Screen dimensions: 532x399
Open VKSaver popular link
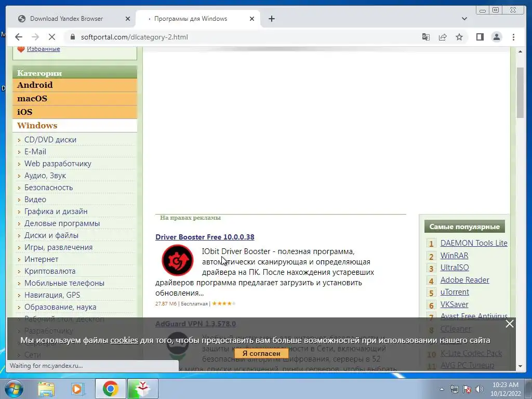click(x=454, y=304)
